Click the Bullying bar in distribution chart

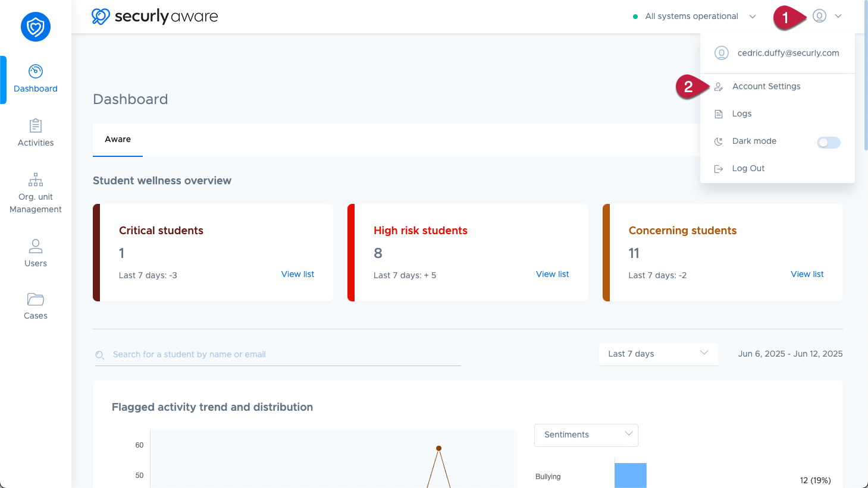click(x=630, y=475)
